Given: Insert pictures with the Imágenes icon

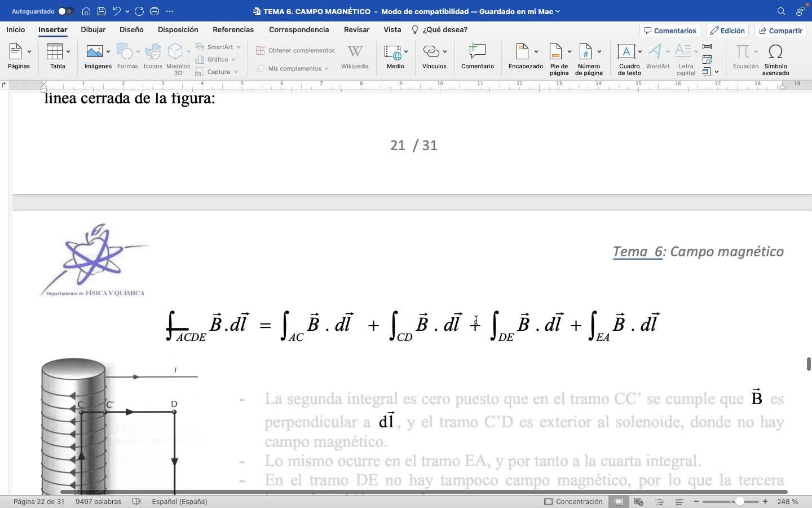Looking at the screenshot, I should coord(95,51).
